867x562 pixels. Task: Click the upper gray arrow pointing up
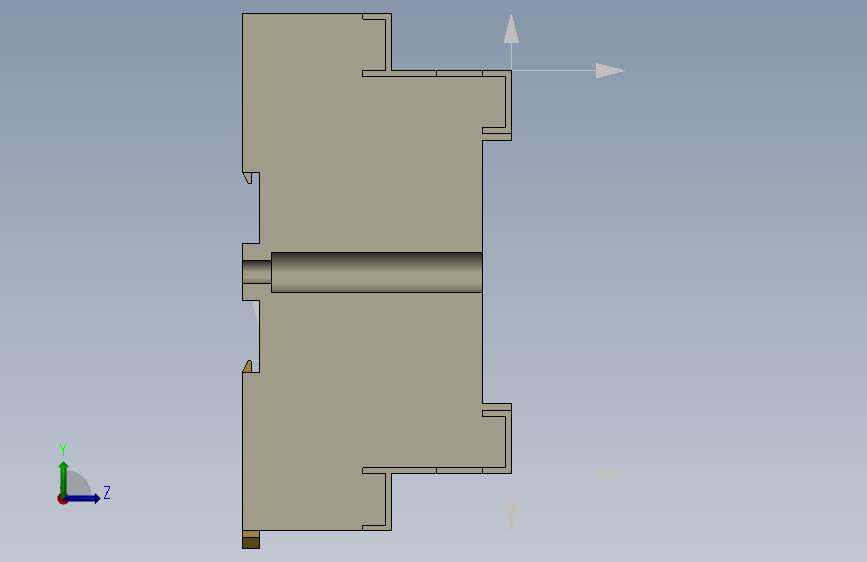tap(511, 29)
